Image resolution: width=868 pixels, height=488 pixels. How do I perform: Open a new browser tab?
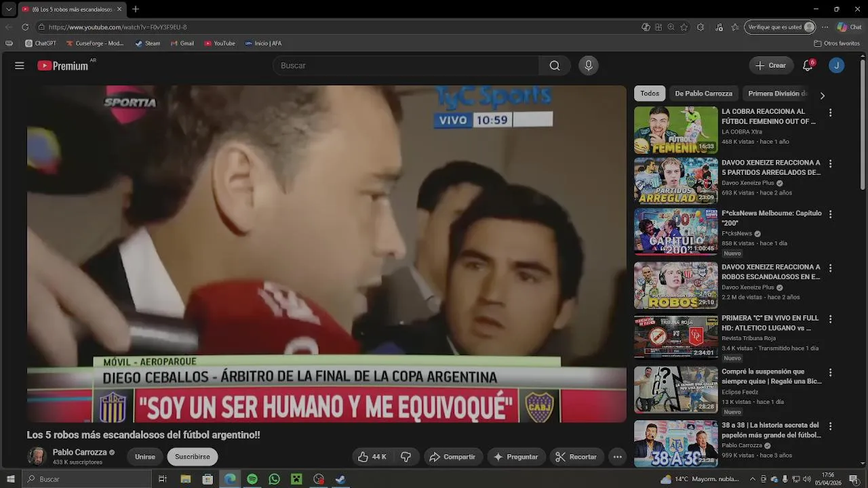136,9
